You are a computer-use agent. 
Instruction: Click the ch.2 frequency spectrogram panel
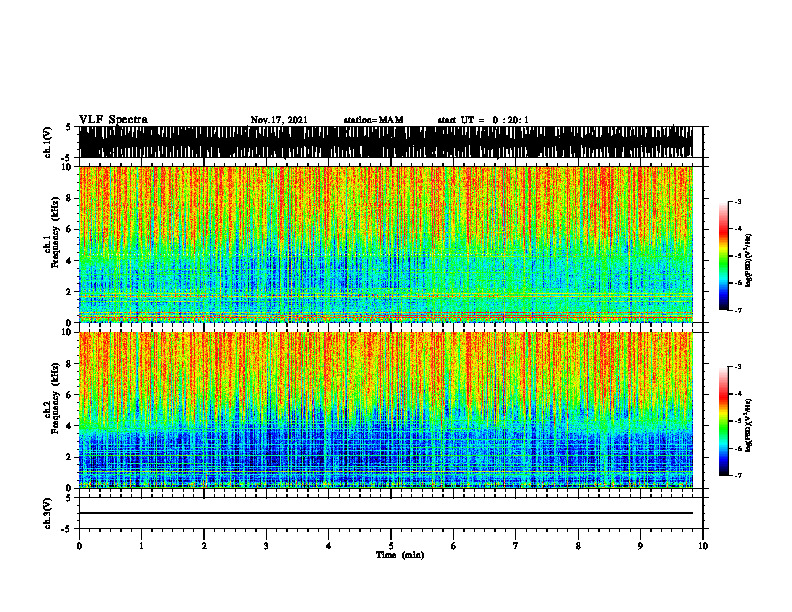click(x=386, y=410)
